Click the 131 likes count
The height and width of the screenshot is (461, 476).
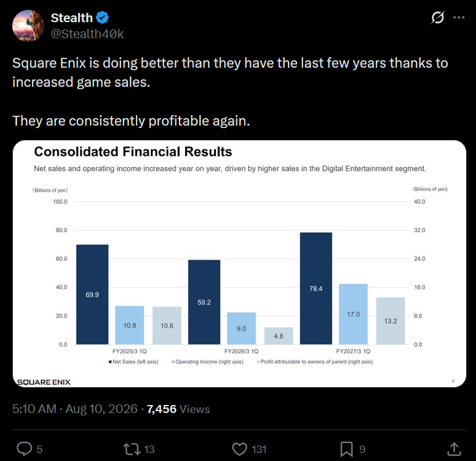click(x=259, y=449)
